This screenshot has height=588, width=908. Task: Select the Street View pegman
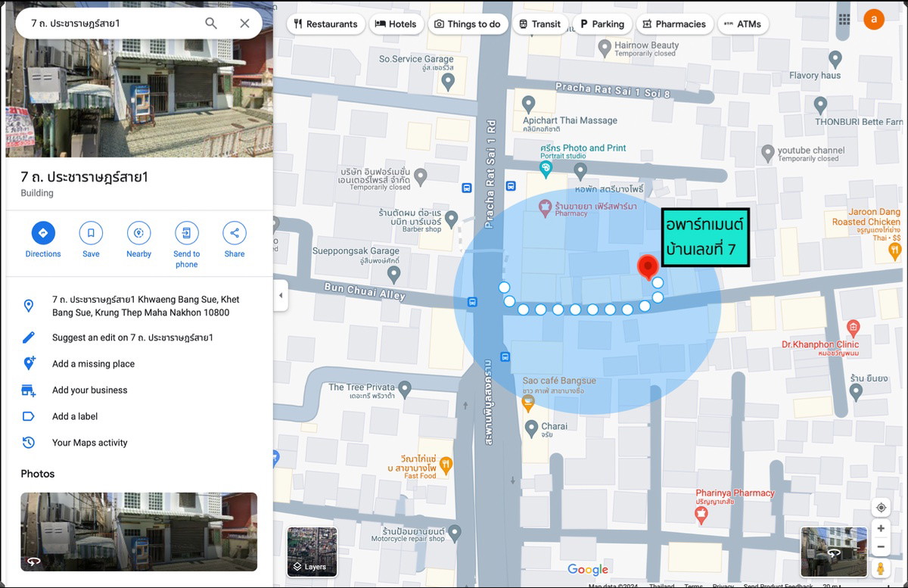(x=881, y=568)
